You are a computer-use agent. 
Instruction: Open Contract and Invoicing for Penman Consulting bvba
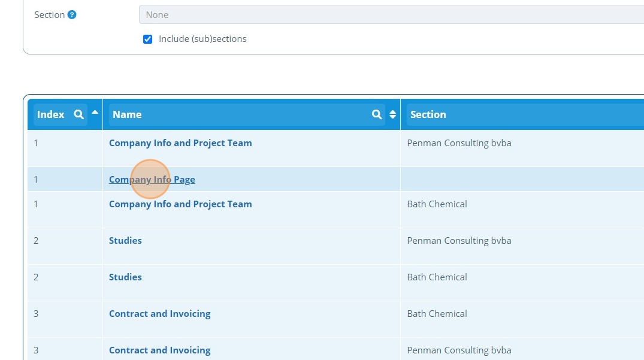tap(160, 350)
